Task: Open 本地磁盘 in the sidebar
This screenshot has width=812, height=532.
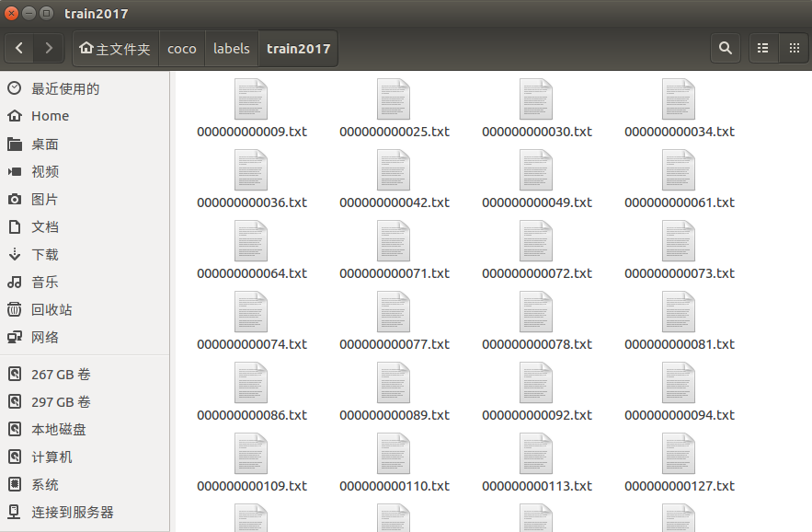Action: 85,429
